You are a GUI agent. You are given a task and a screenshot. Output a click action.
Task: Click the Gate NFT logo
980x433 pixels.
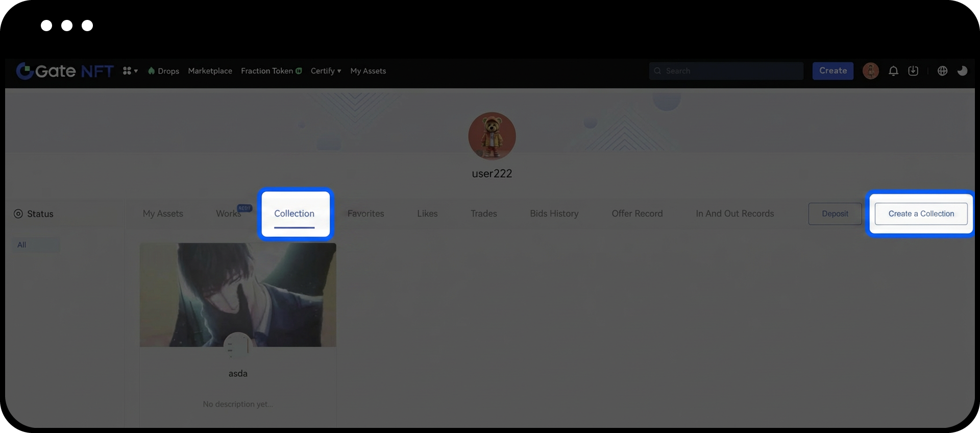64,71
